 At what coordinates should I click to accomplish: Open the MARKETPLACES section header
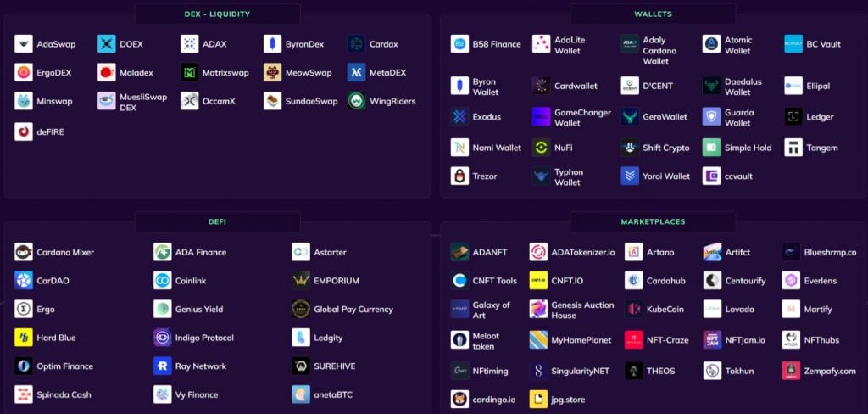654,221
